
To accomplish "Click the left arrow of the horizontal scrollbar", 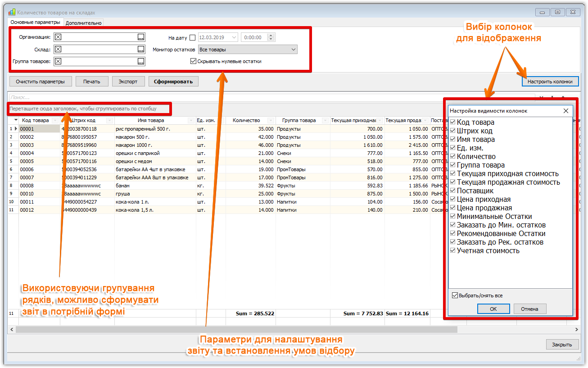I will click(11, 330).
